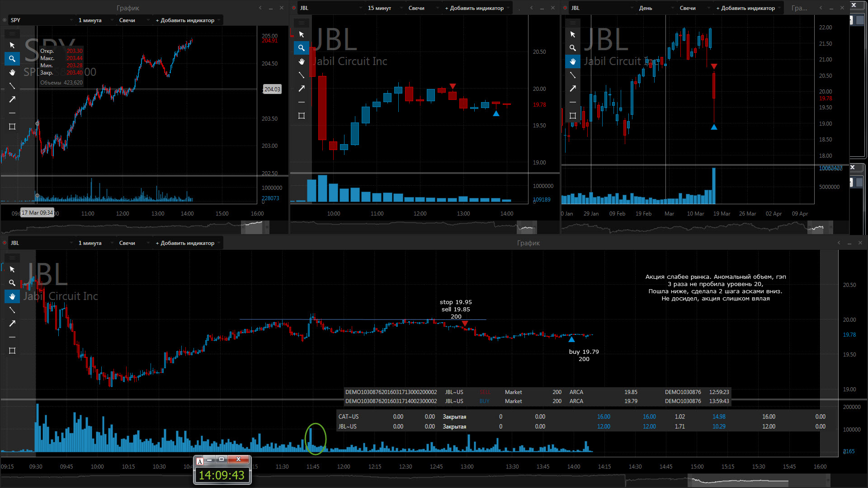The height and width of the screenshot is (488, 868).
Task: Click the 204.03 price label on SPY axis
Action: pyautogui.click(x=272, y=89)
